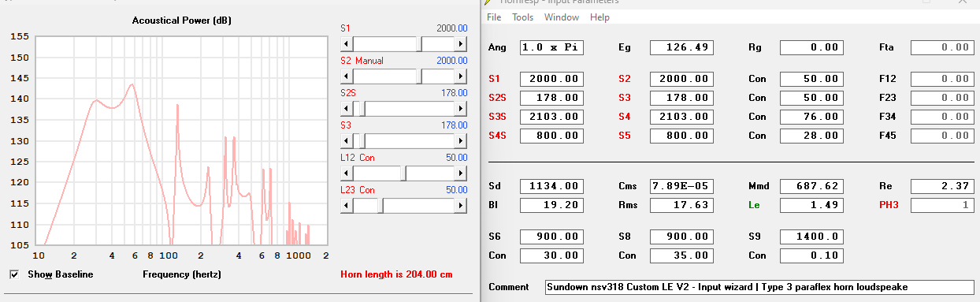Click the F23 input field
This screenshot has width=980, height=302.
click(942, 98)
